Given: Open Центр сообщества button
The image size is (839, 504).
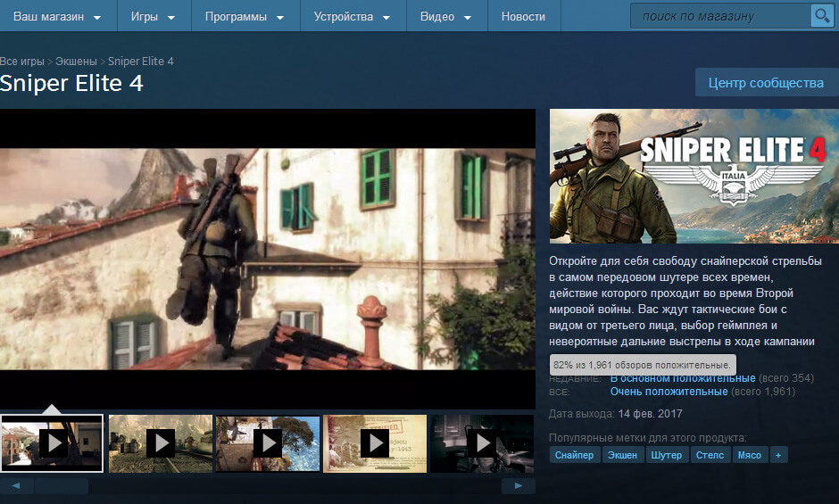Looking at the screenshot, I should click(x=766, y=83).
